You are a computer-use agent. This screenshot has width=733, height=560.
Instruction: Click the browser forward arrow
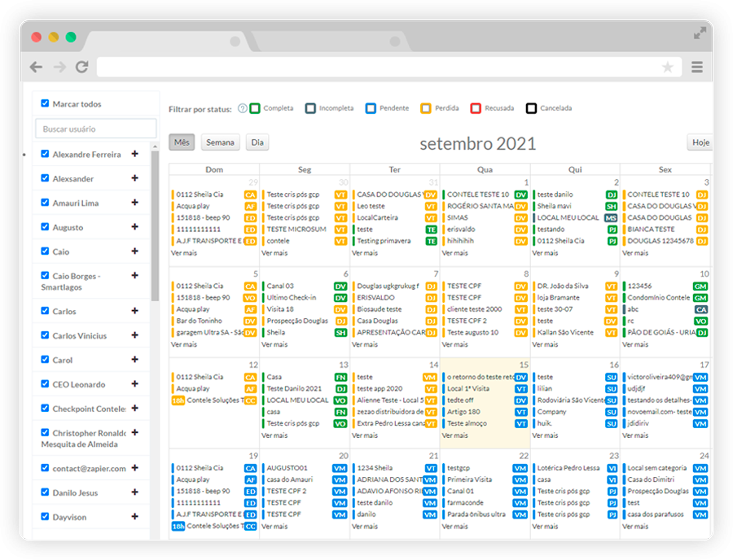point(59,68)
